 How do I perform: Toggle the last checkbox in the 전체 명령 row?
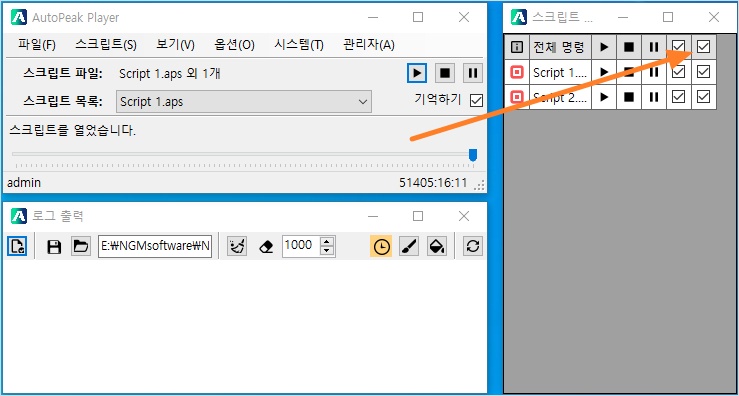pos(703,47)
